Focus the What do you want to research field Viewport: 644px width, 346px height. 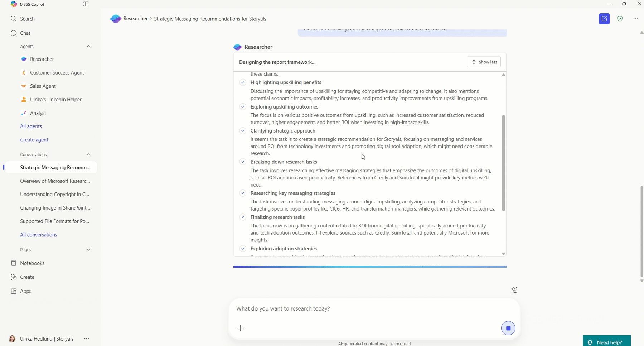click(x=374, y=309)
